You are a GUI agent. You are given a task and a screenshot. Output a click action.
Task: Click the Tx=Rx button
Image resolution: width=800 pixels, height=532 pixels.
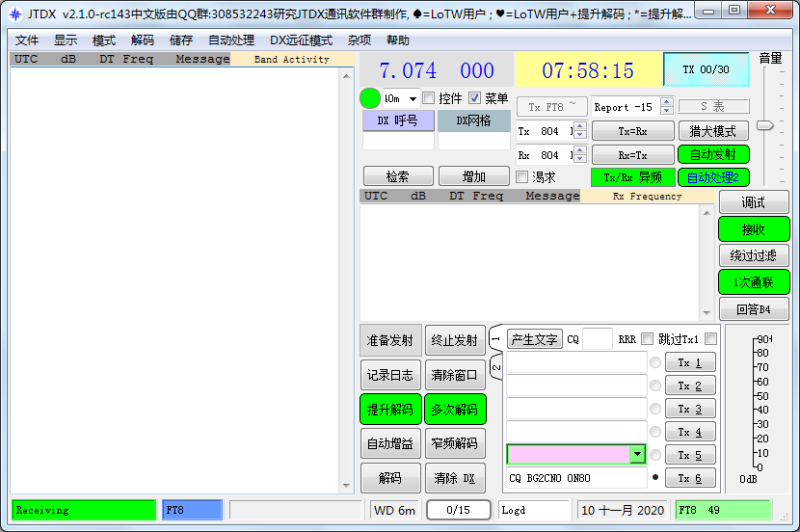(x=633, y=131)
